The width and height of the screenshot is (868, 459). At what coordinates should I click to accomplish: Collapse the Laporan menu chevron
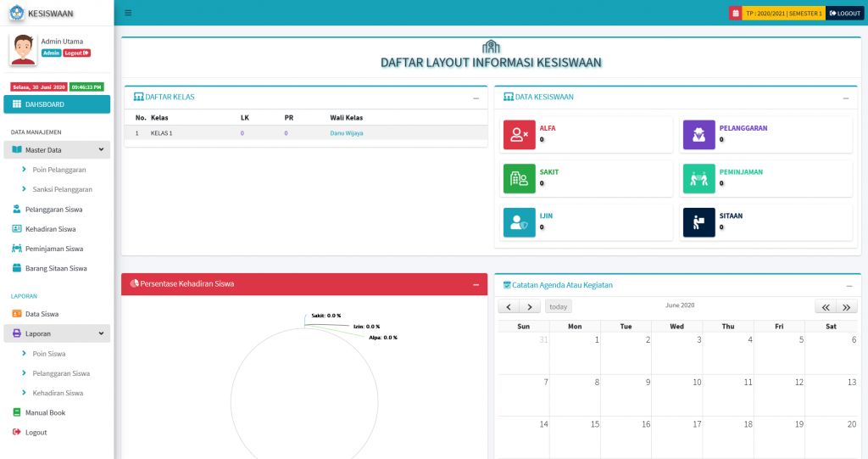[x=102, y=333]
